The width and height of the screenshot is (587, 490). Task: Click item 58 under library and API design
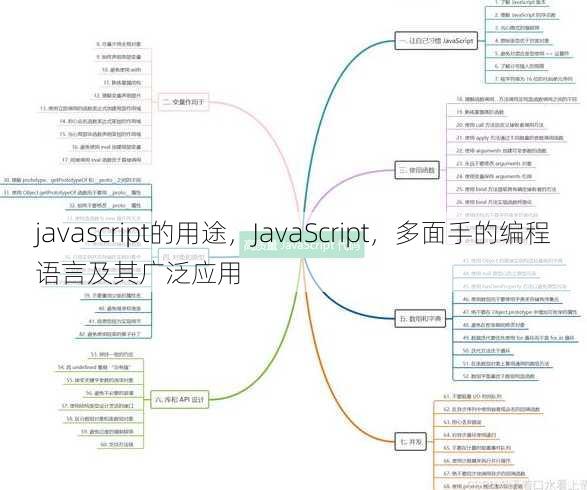pyautogui.click(x=100, y=419)
